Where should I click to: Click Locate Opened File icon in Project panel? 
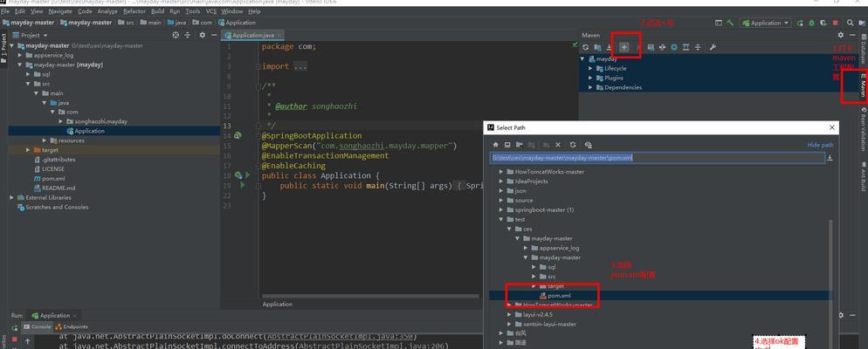176,35
